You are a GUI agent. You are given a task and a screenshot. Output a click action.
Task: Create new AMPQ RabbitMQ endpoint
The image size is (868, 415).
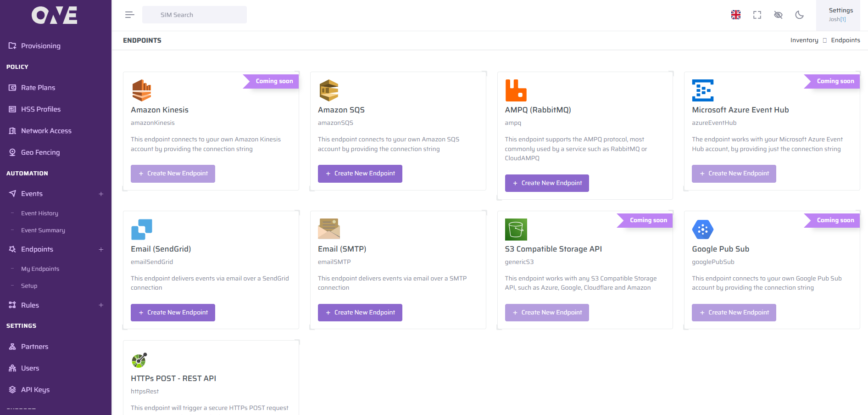coord(547,183)
